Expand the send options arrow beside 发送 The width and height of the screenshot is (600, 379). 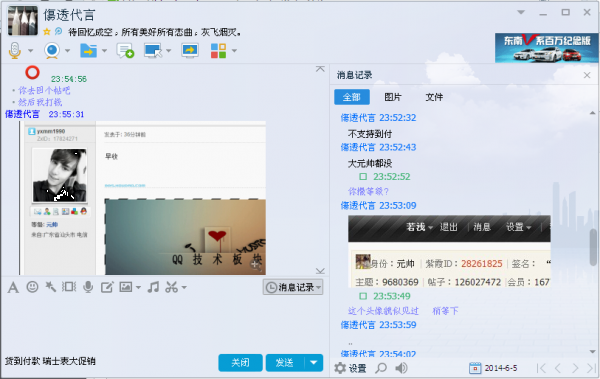click(314, 362)
